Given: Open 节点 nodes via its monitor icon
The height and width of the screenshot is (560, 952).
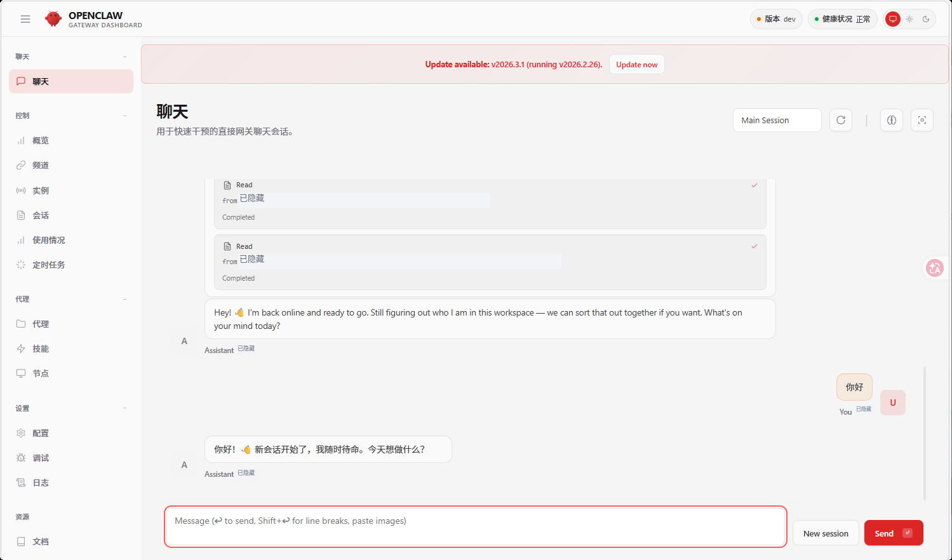Looking at the screenshot, I should 21,373.
